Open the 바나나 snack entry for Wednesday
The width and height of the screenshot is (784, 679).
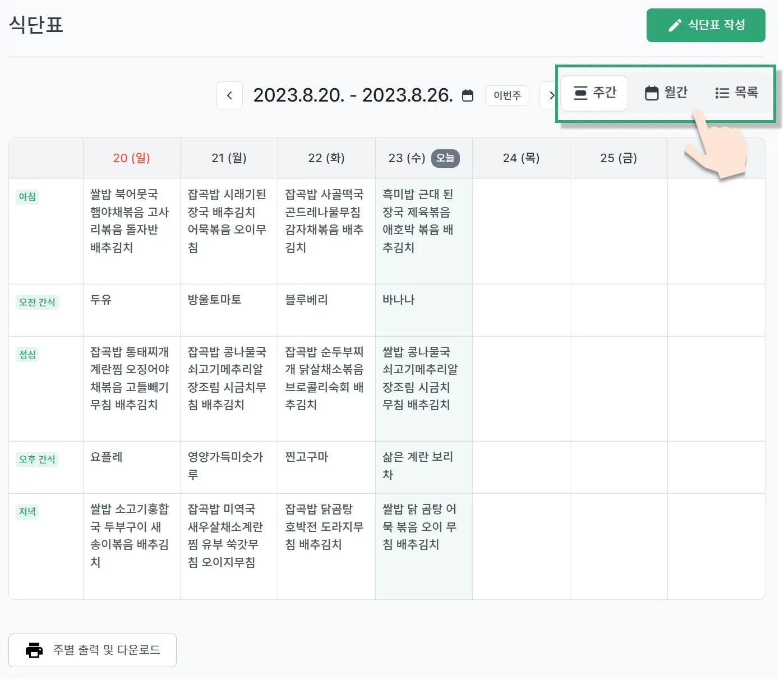(399, 300)
